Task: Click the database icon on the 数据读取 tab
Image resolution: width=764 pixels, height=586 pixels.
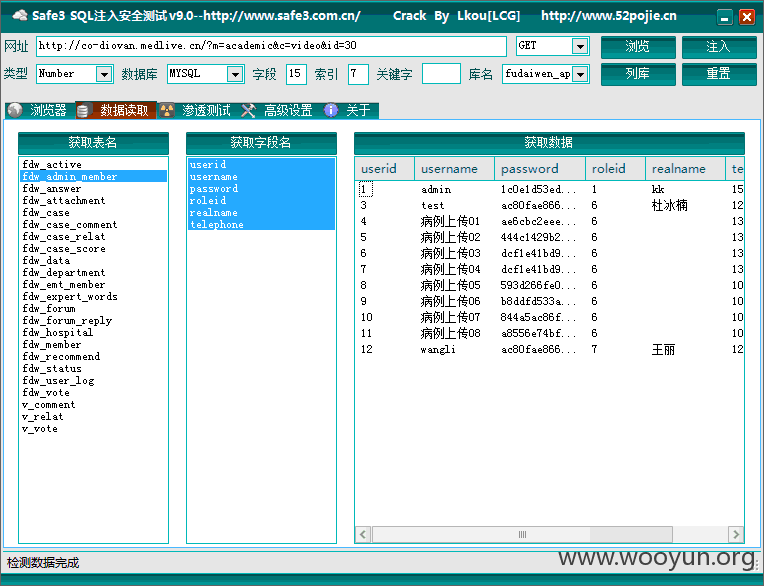Action: tap(83, 111)
